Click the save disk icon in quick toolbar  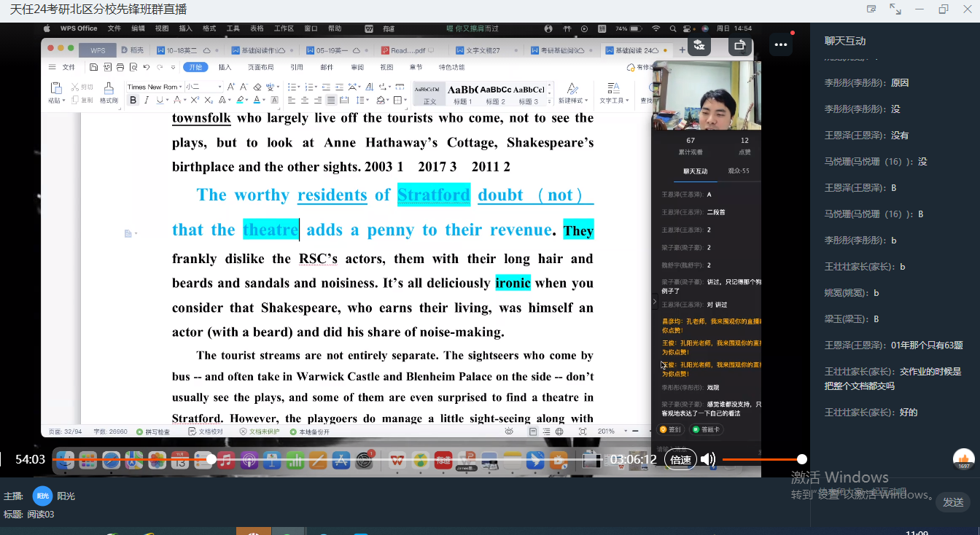(93, 67)
